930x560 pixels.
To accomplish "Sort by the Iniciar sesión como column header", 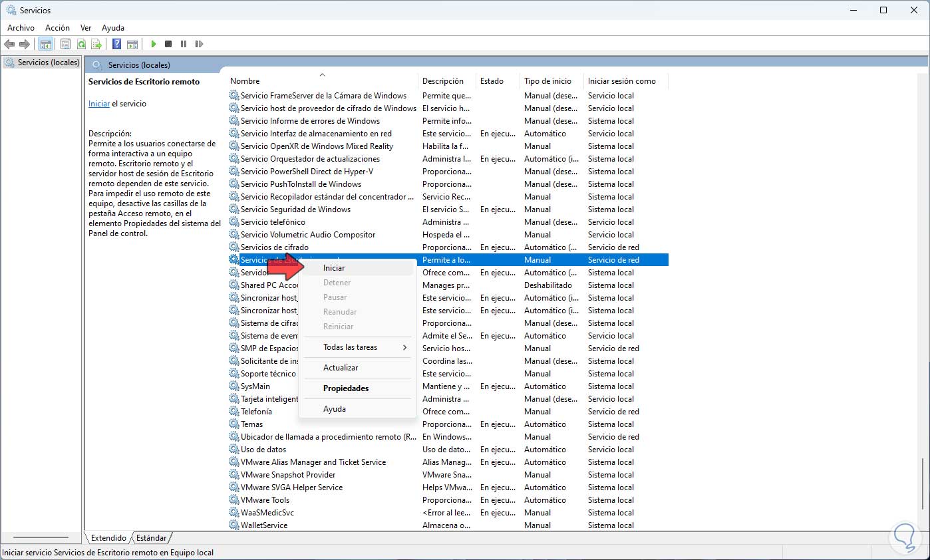I will (x=625, y=81).
